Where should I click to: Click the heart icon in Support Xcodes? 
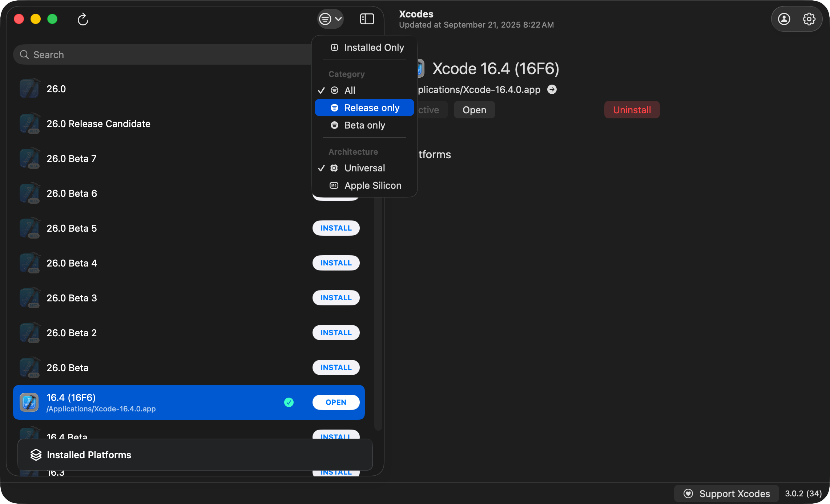pyautogui.click(x=688, y=493)
